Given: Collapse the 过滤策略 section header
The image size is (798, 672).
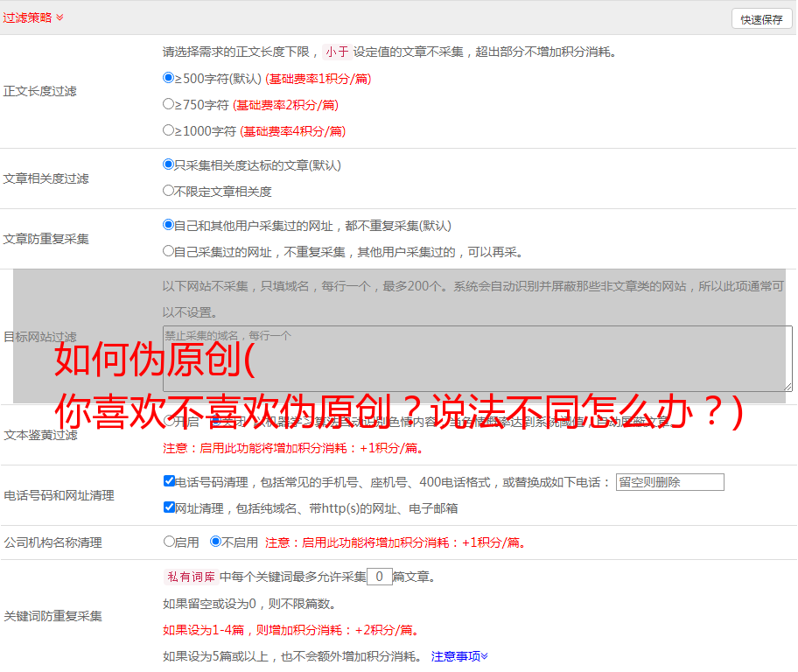Looking at the screenshot, I should pyautogui.click(x=33, y=17).
